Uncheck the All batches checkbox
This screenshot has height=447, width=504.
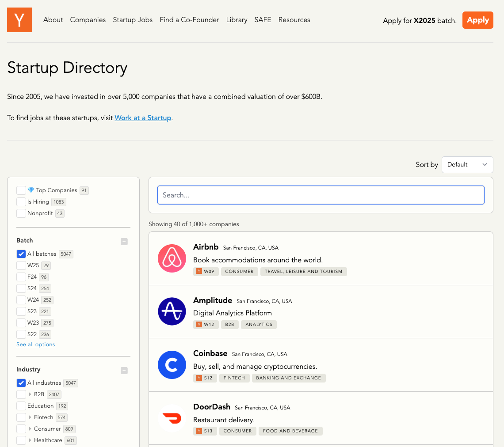click(x=21, y=254)
